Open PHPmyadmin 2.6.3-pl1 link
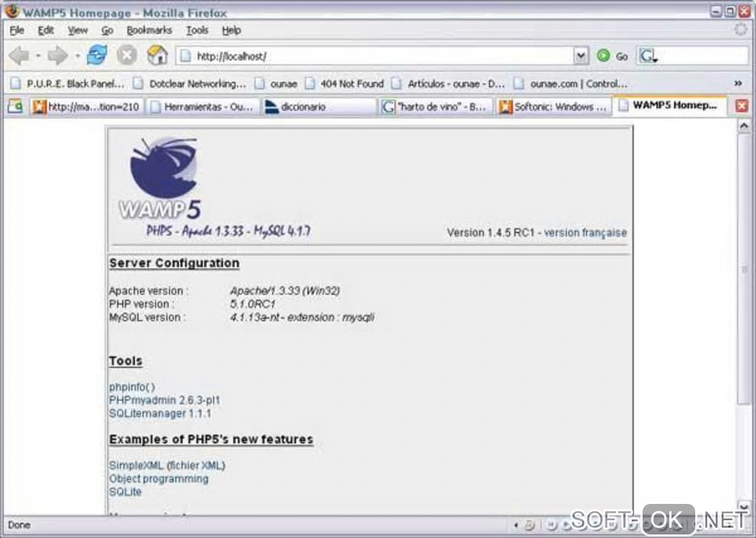The width and height of the screenshot is (756, 538). (x=165, y=400)
